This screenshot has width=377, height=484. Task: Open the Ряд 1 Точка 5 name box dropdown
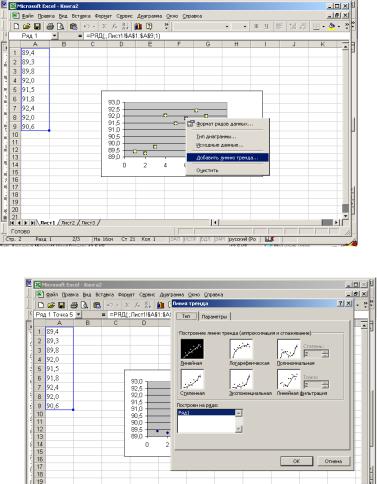click(78, 314)
